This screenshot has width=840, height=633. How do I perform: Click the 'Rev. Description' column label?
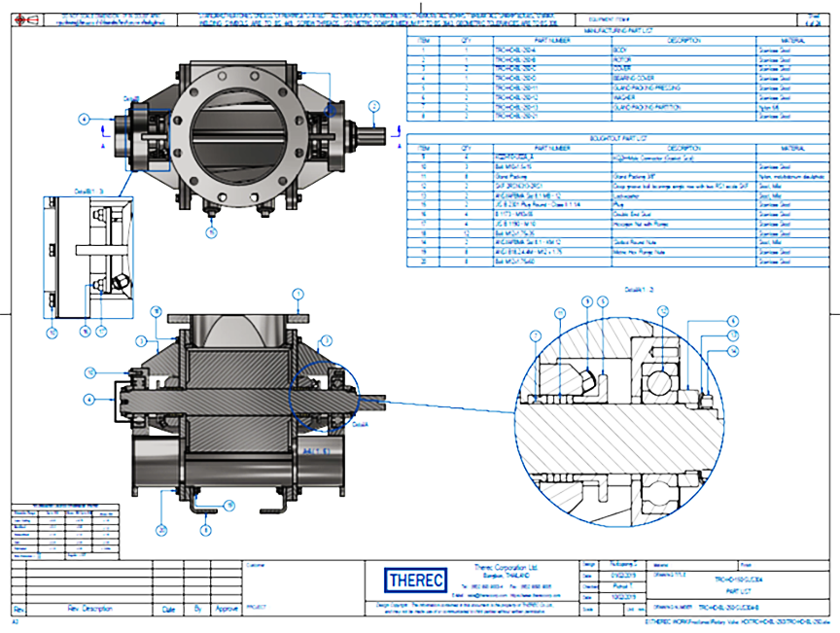click(x=89, y=609)
